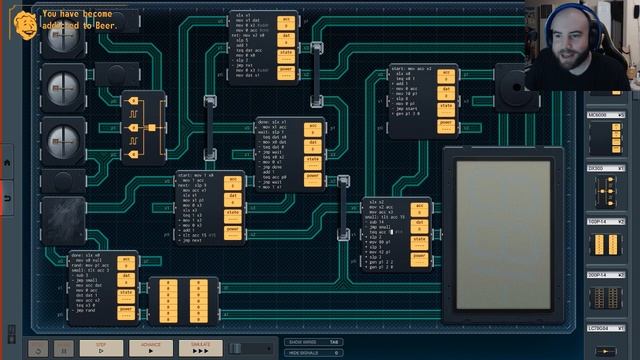Start the SIMULATE fast-forward button
This screenshot has height=360, width=640.
200,348
